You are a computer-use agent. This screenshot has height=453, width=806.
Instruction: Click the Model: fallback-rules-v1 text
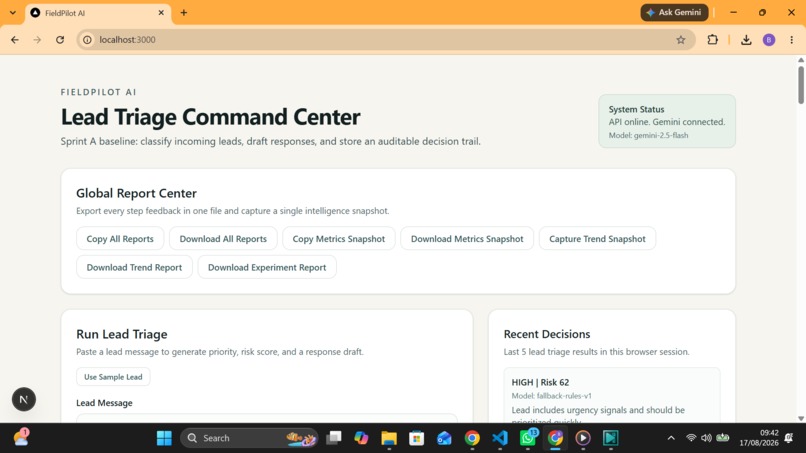552,396
